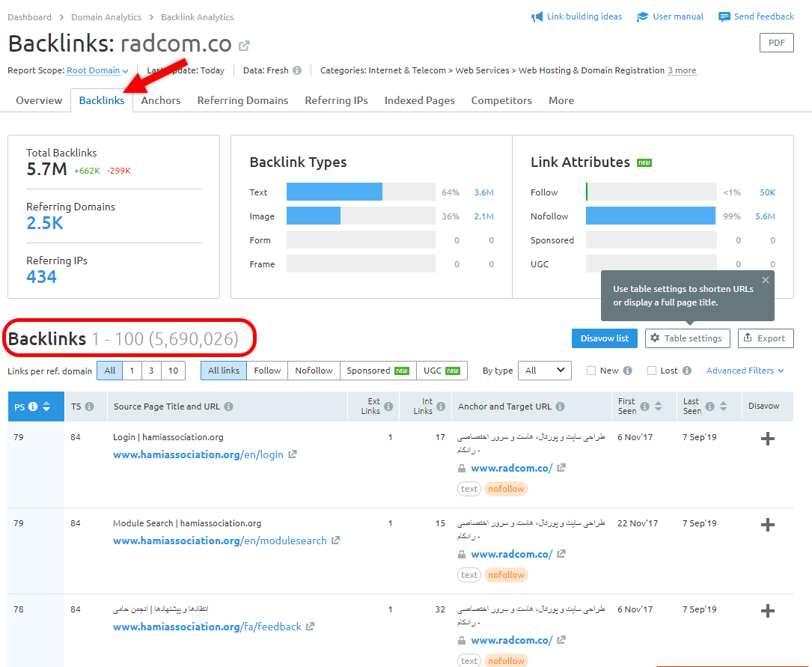Switch to the Anchors tab
812x667 pixels.
pos(160,100)
